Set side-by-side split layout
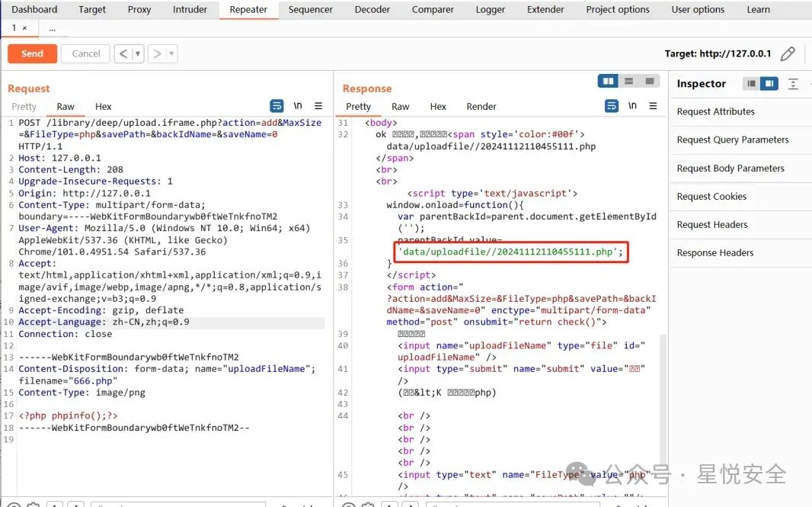Viewport: 812px width, 507px height. click(608, 81)
